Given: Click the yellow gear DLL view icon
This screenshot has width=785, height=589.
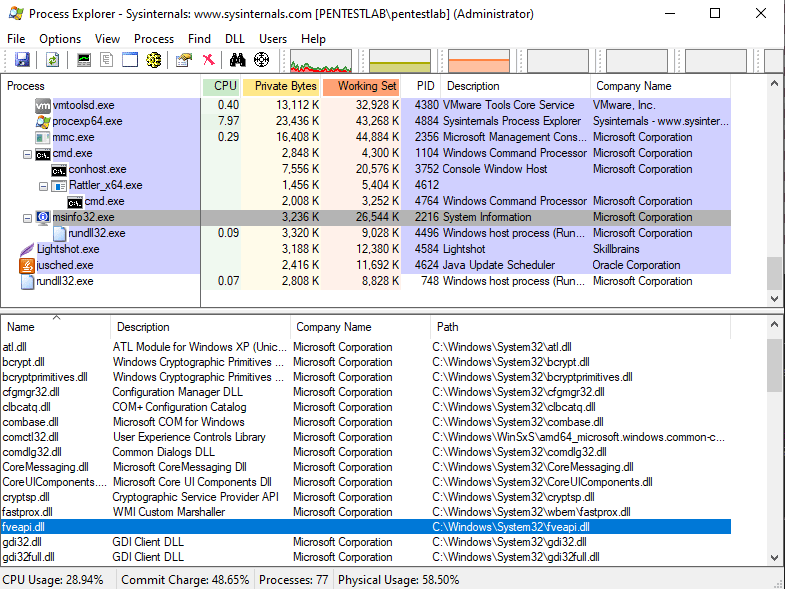Looking at the screenshot, I should (153, 60).
